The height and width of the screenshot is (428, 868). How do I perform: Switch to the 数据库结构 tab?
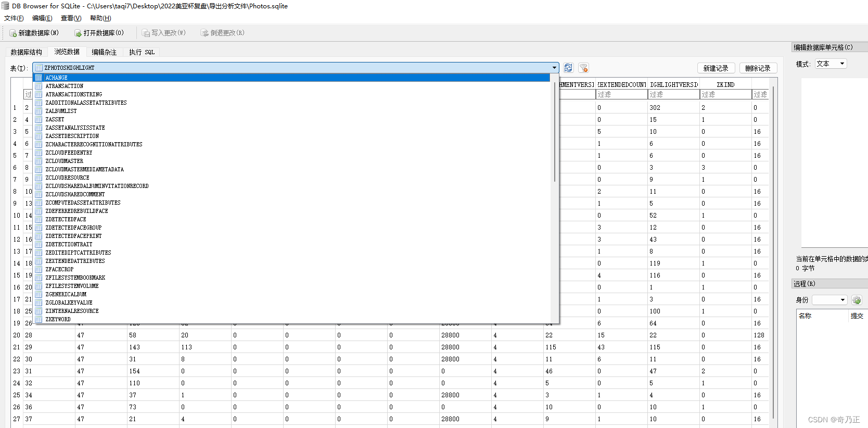point(27,52)
